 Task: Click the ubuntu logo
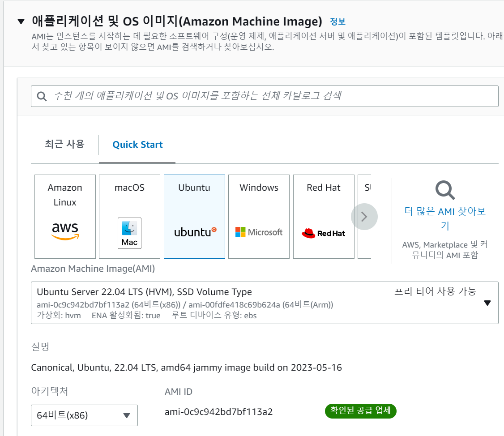195,232
